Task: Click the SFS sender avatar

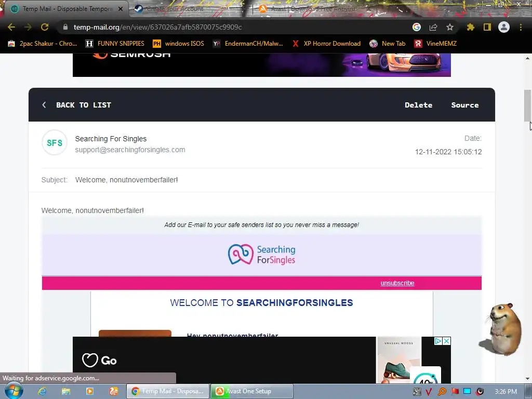Action: pyautogui.click(x=55, y=142)
